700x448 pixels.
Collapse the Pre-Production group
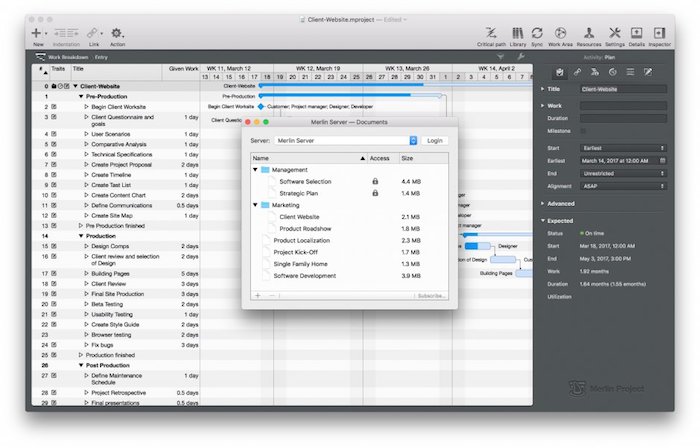click(81, 96)
